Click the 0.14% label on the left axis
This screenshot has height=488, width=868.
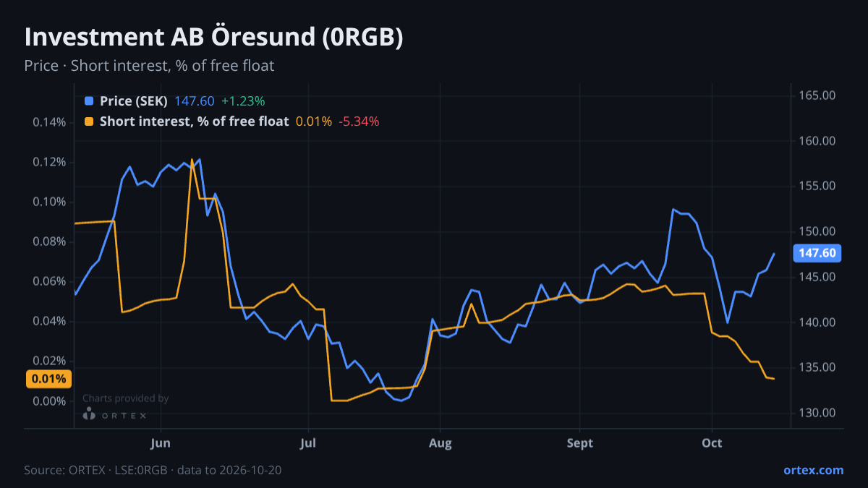tap(49, 122)
